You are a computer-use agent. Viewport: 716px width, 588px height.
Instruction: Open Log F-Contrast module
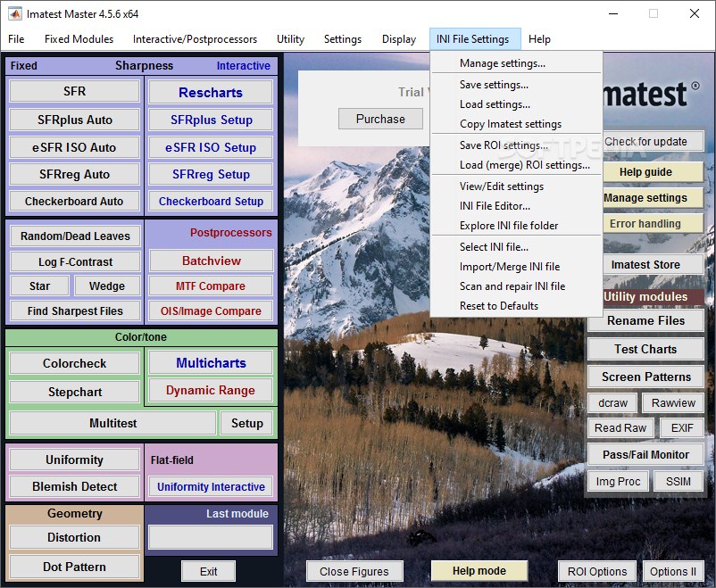(75, 261)
